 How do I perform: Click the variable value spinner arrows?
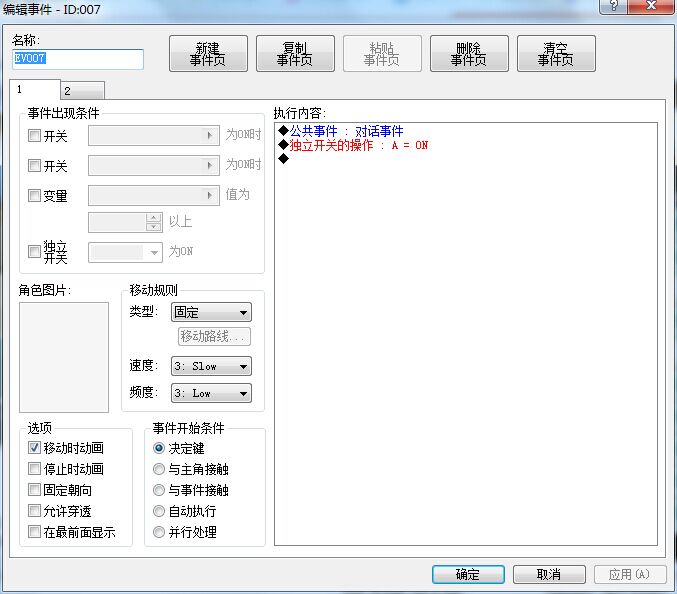click(x=154, y=222)
